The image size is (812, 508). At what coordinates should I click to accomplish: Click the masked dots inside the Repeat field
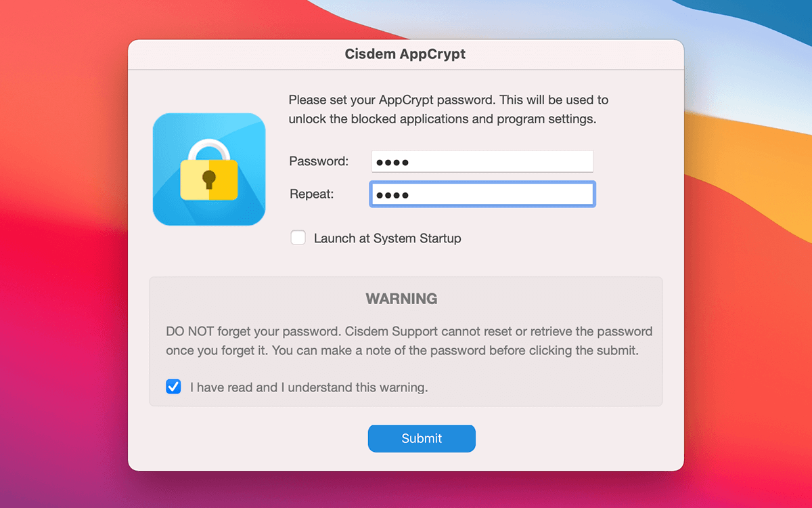(x=392, y=195)
